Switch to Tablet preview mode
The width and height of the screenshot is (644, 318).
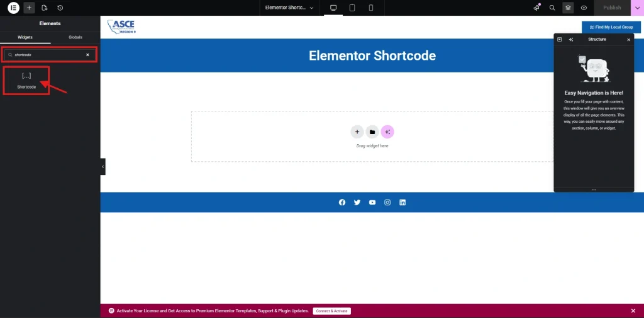(352, 8)
